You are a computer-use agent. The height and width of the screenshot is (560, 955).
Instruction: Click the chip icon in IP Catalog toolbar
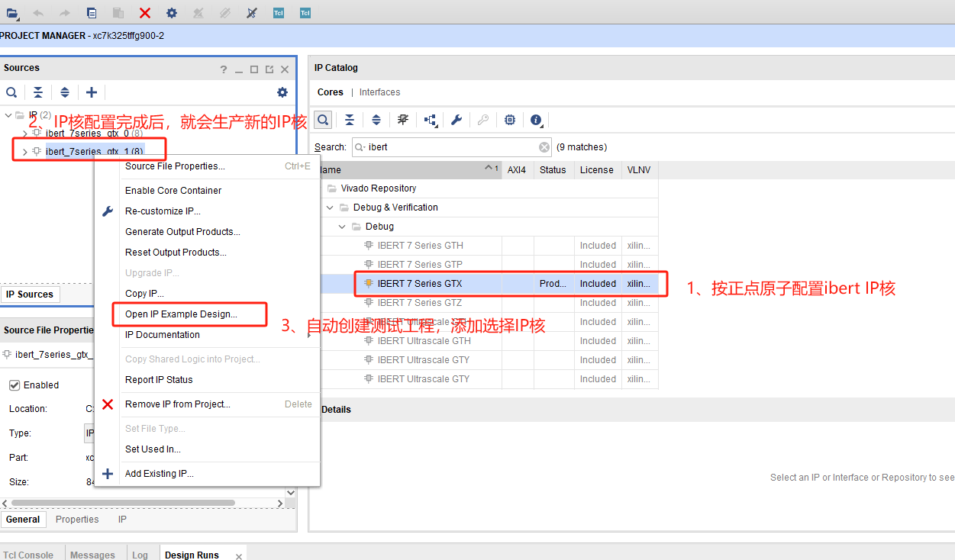click(510, 120)
